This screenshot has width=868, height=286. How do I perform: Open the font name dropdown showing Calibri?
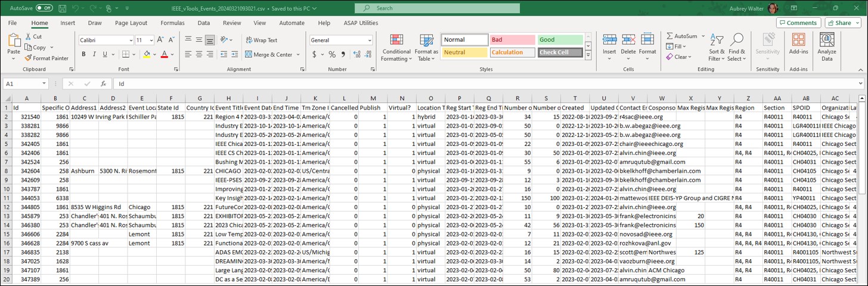coord(130,40)
